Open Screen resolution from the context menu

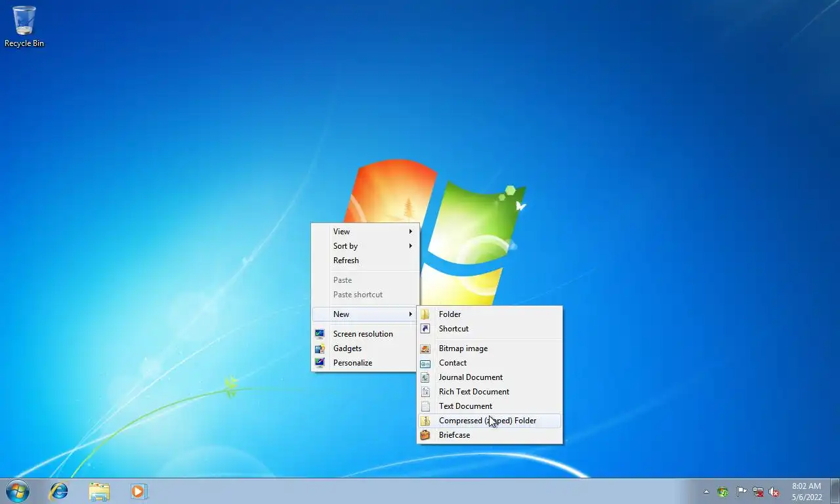[365, 334]
